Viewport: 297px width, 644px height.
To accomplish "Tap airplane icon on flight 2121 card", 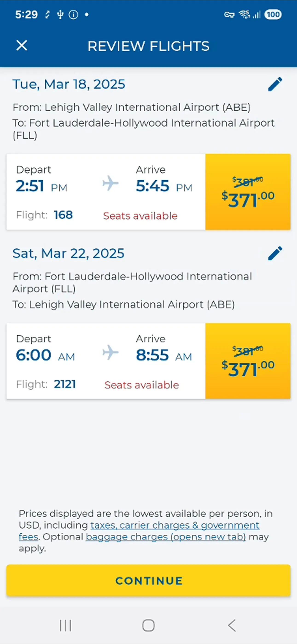I will 111,352.
